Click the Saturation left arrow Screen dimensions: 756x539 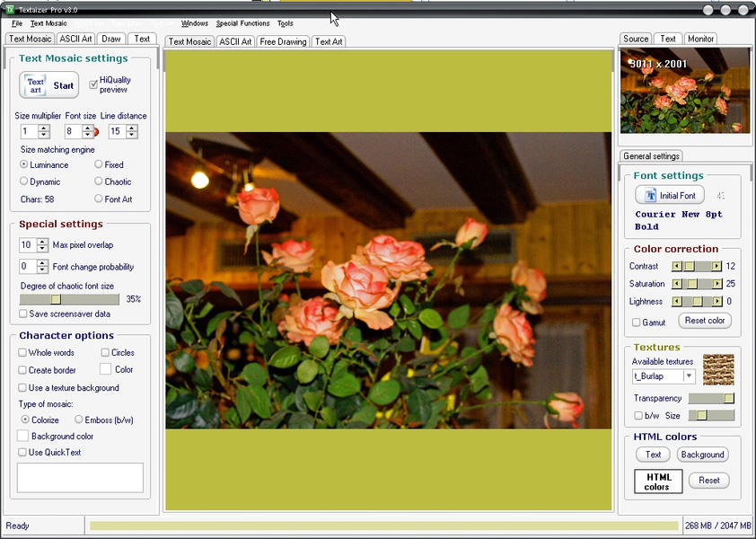tap(677, 284)
